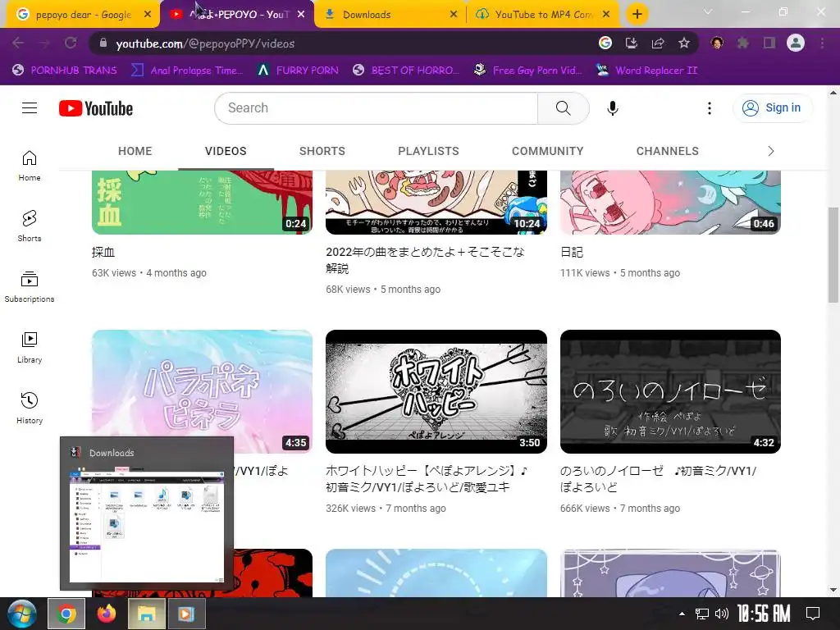Switch to Downloads browser tab
This screenshot has width=840, height=630.
[390, 15]
